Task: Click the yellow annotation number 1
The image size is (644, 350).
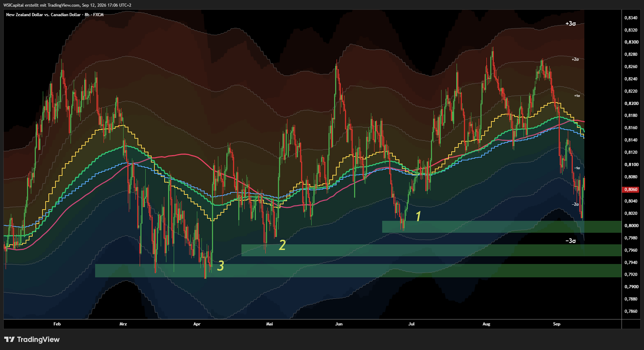Action: coord(418,216)
